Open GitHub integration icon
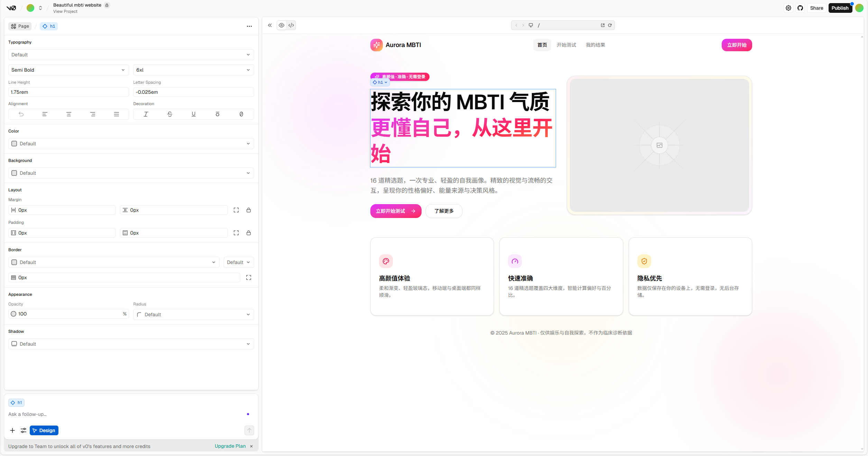 tap(800, 8)
